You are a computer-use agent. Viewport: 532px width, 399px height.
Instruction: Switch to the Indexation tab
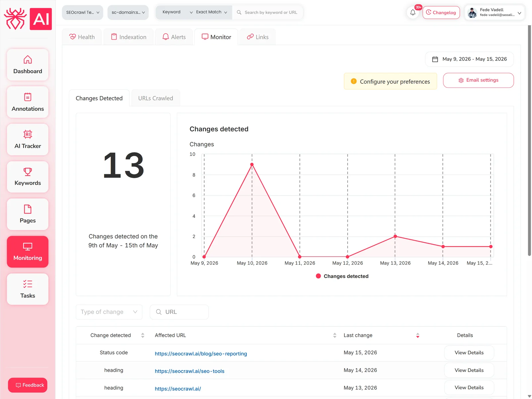pyautogui.click(x=129, y=37)
